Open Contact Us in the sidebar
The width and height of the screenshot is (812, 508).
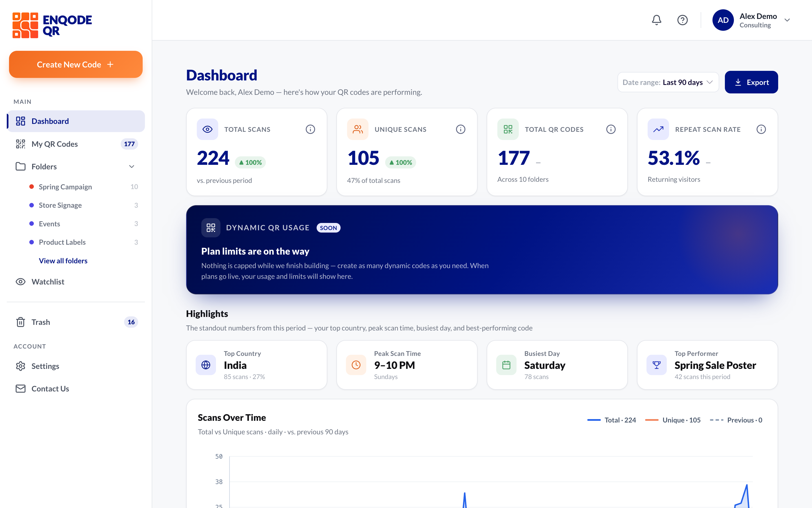[x=76, y=389]
